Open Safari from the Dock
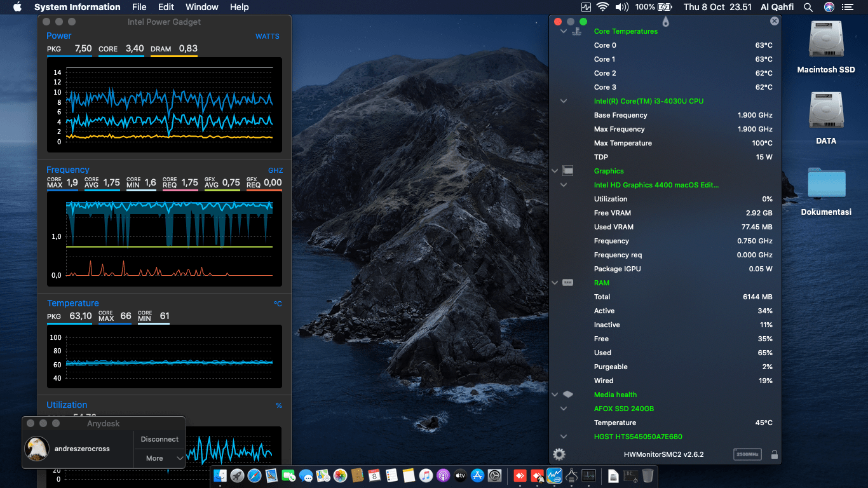 [254, 475]
